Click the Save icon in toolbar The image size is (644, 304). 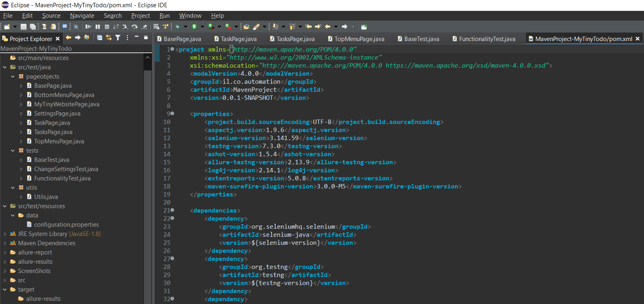pos(23,27)
